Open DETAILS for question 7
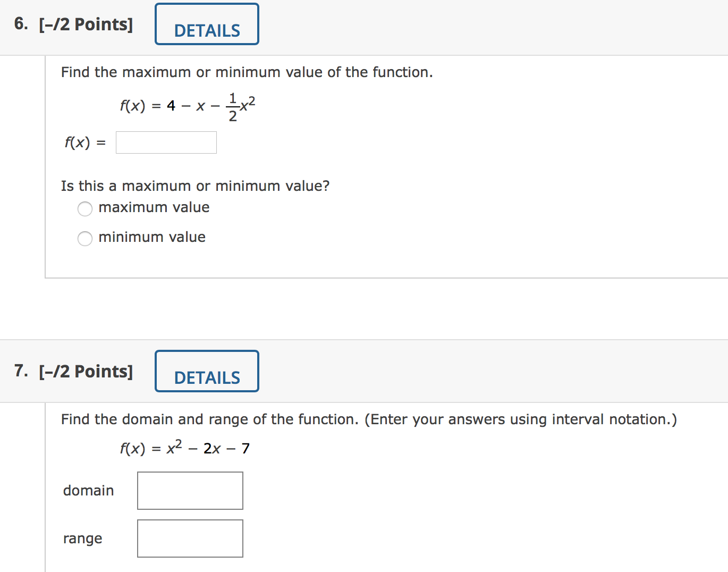This screenshot has width=728, height=572. point(207,371)
